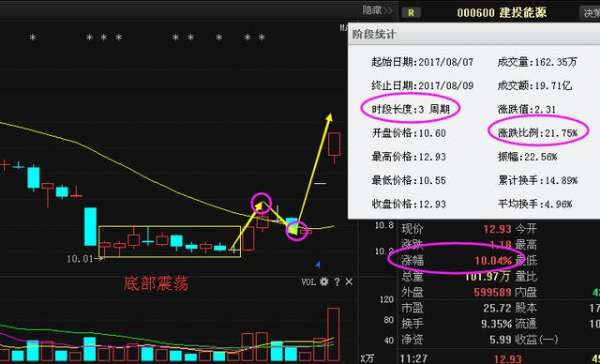Screen dimensions: 600x364
Task: Click the small blue triangle marker below candles
Action: (x=317, y=264)
